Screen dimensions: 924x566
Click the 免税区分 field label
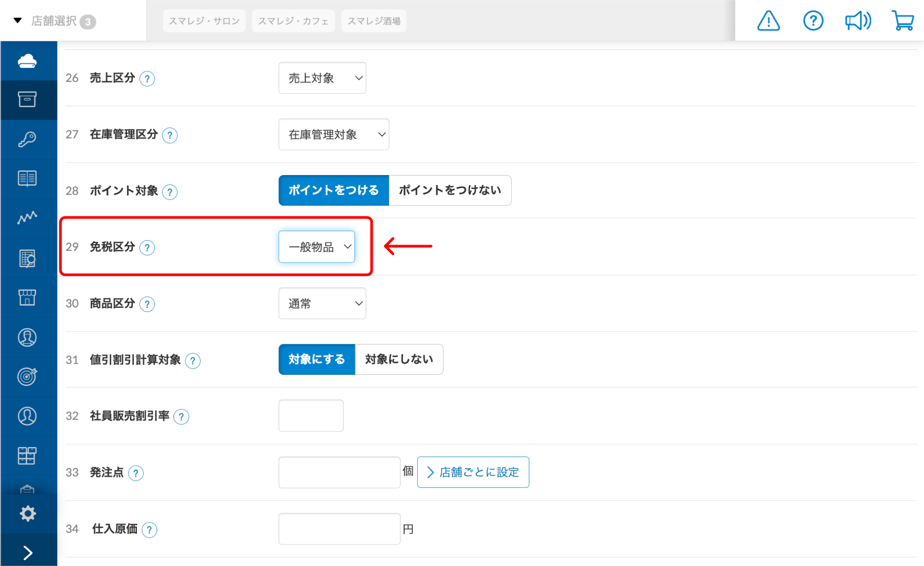point(112,247)
